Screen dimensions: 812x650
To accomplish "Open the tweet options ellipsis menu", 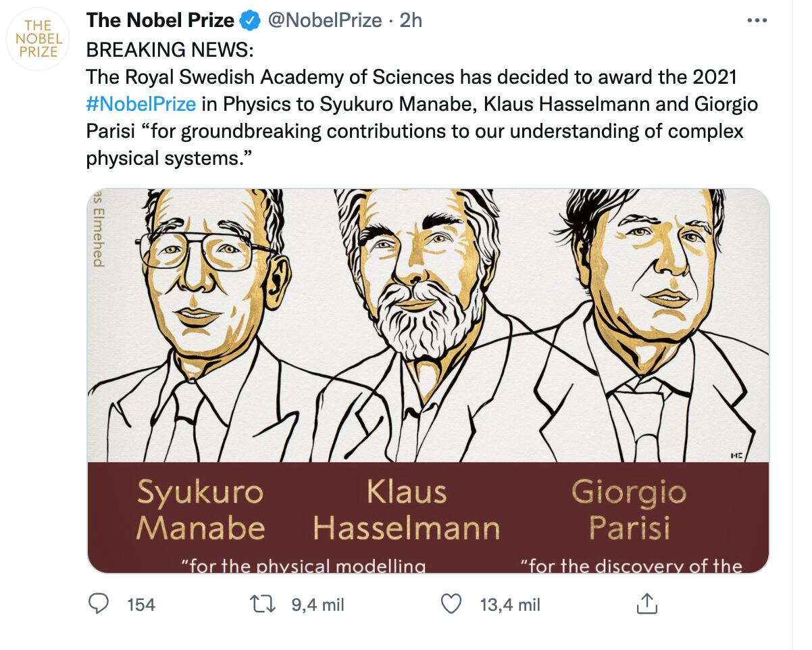I will [757, 20].
